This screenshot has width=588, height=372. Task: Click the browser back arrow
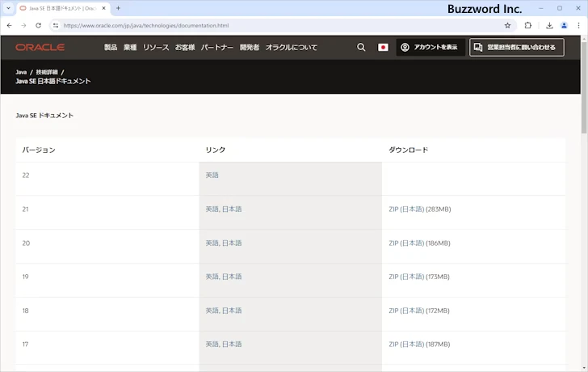point(10,26)
